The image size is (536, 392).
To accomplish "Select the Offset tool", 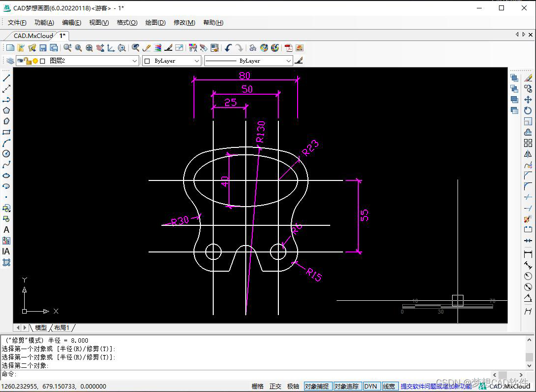I will coord(528,132).
